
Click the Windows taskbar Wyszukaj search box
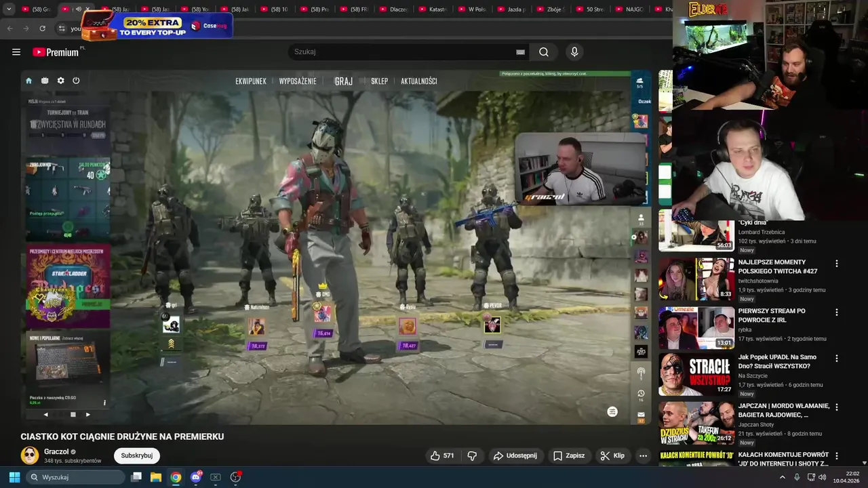pos(76,477)
